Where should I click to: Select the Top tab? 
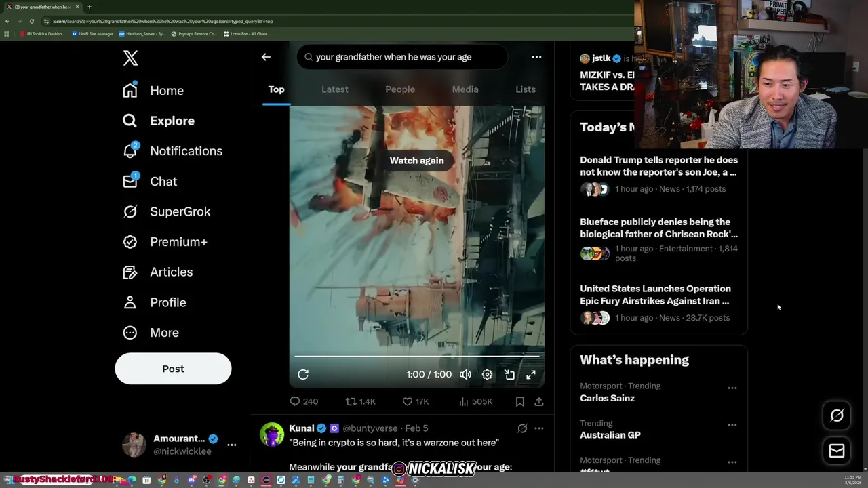[276, 89]
